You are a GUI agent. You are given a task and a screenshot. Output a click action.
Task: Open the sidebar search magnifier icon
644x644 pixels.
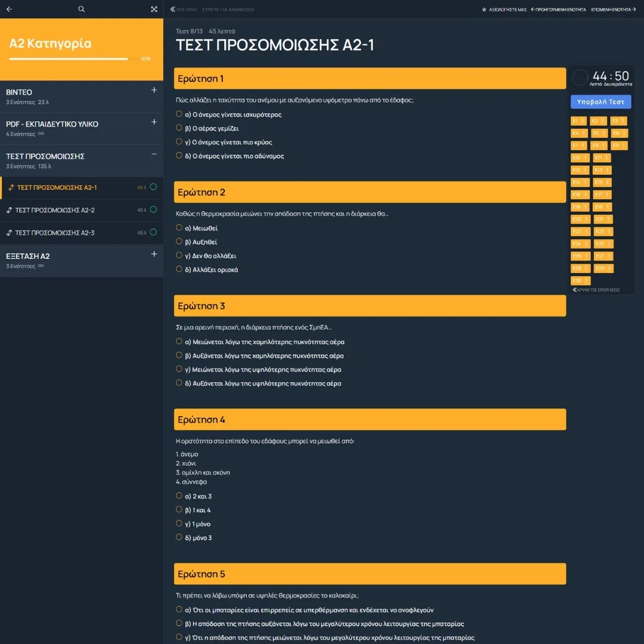pos(81,9)
